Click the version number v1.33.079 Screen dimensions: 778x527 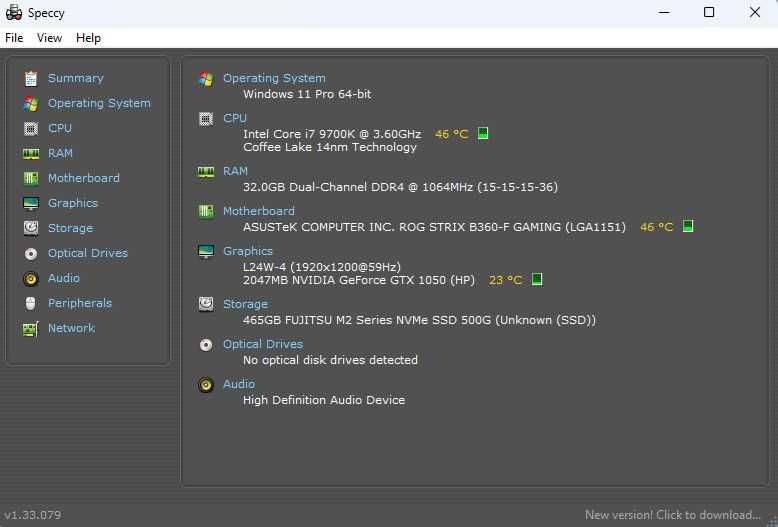click(x=33, y=515)
